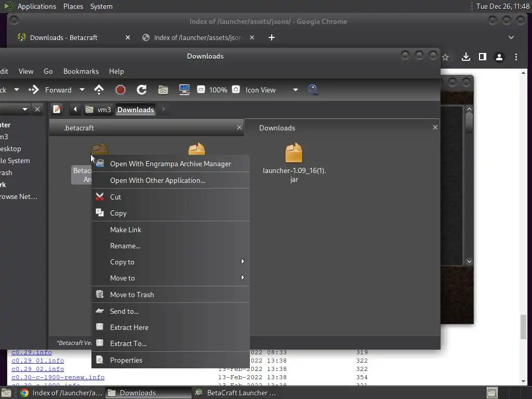Open the Icon View mode dropdown
The height and width of the screenshot is (399, 532).
295,90
